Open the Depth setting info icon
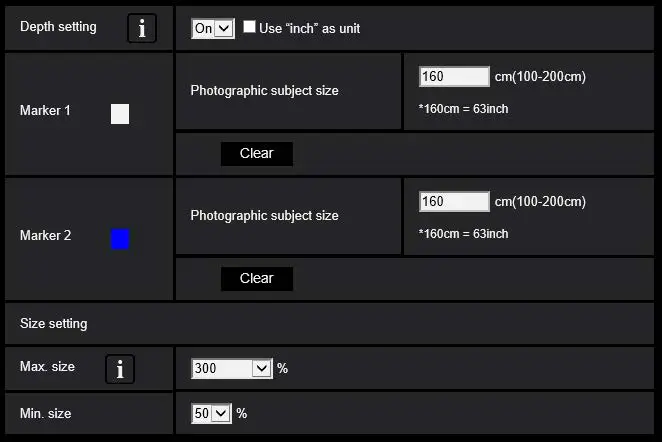This screenshot has height=442, width=662. 142,28
